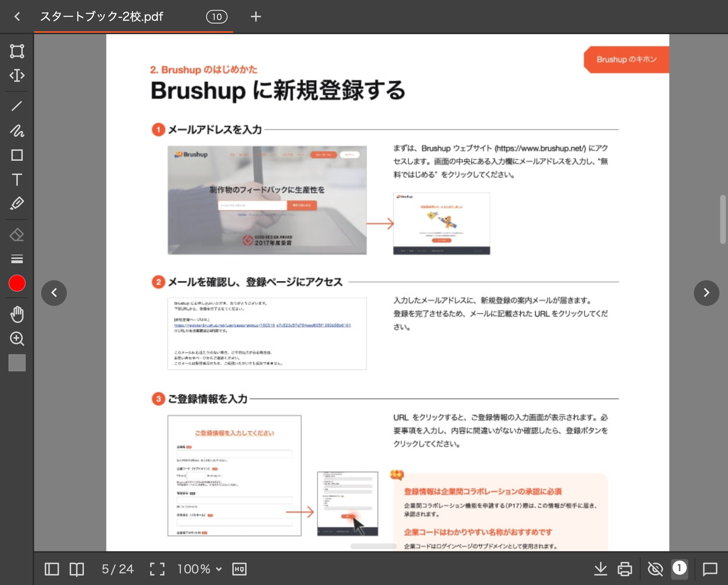Screen dimensions: 728x585
Task: Click step heading メールアドレスを入力
Action: coord(215,129)
